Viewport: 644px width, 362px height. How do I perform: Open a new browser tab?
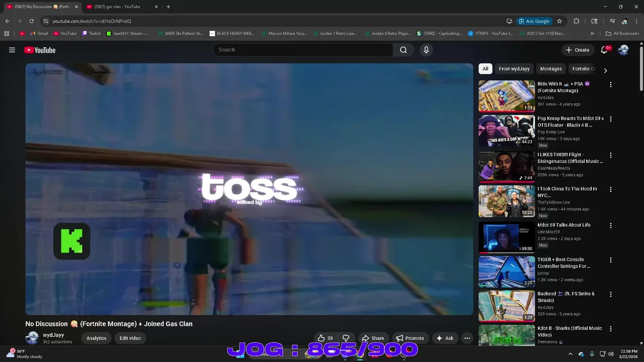click(168, 7)
